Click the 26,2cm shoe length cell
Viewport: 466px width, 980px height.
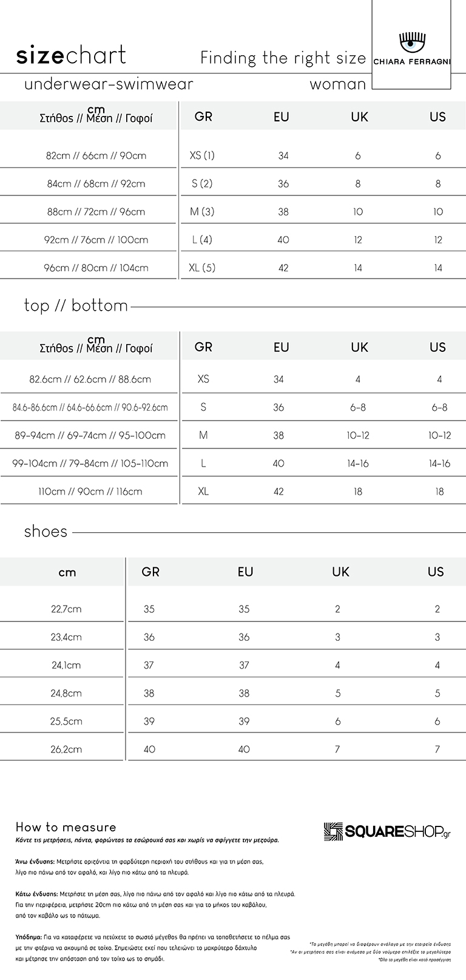(66, 749)
